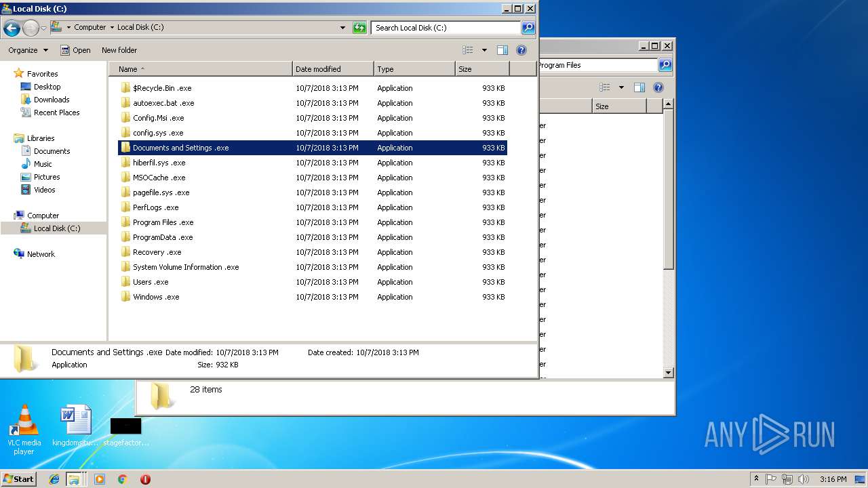Image resolution: width=868 pixels, height=488 pixels.
Task: Click the Forward navigation arrow
Action: (x=31, y=28)
